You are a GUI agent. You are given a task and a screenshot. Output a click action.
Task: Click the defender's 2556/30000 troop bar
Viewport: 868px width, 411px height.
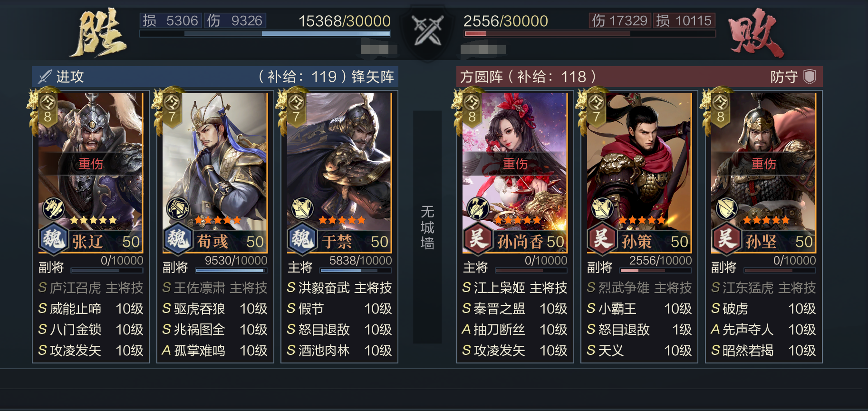[x=589, y=34]
